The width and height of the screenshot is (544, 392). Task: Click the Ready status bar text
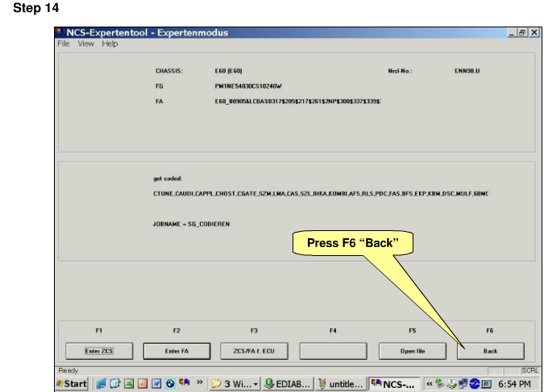click(69, 370)
